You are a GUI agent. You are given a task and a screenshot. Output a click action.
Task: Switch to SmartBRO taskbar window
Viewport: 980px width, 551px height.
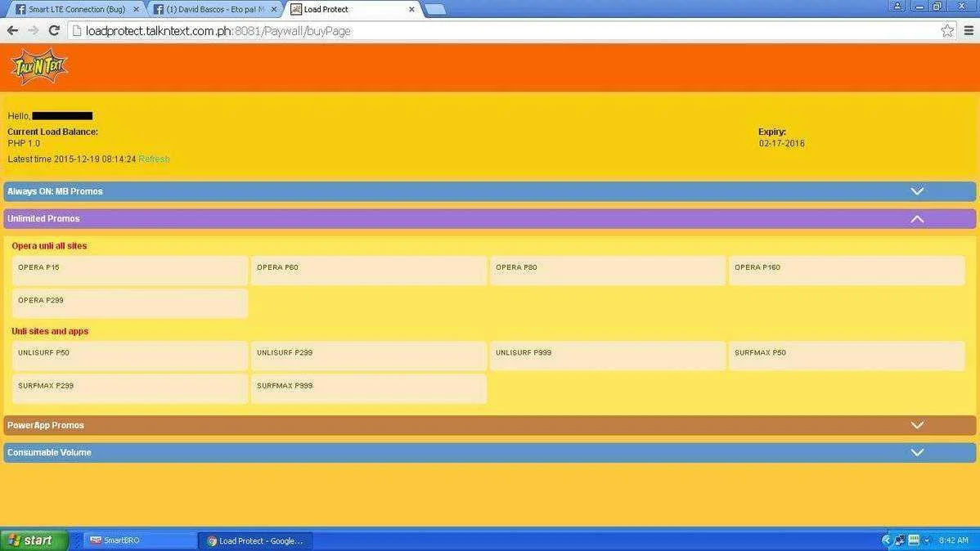pyautogui.click(x=140, y=540)
